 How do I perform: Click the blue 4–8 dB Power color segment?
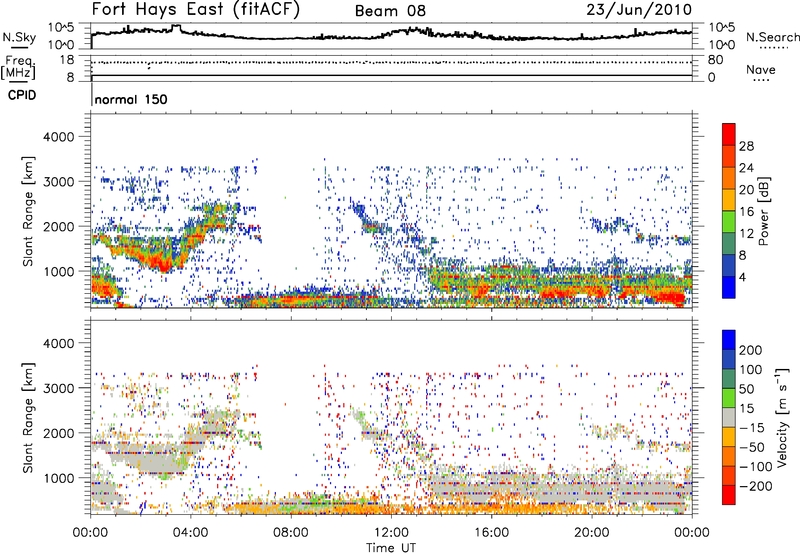click(729, 266)
